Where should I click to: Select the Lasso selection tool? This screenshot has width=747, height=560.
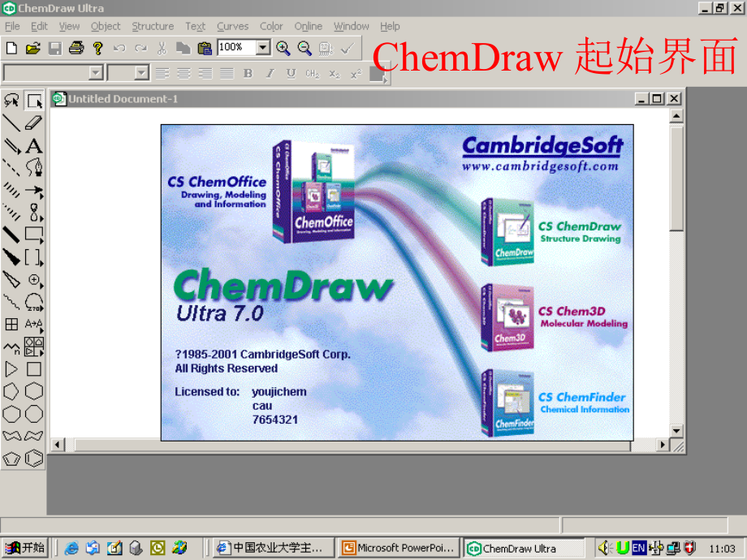11,101
